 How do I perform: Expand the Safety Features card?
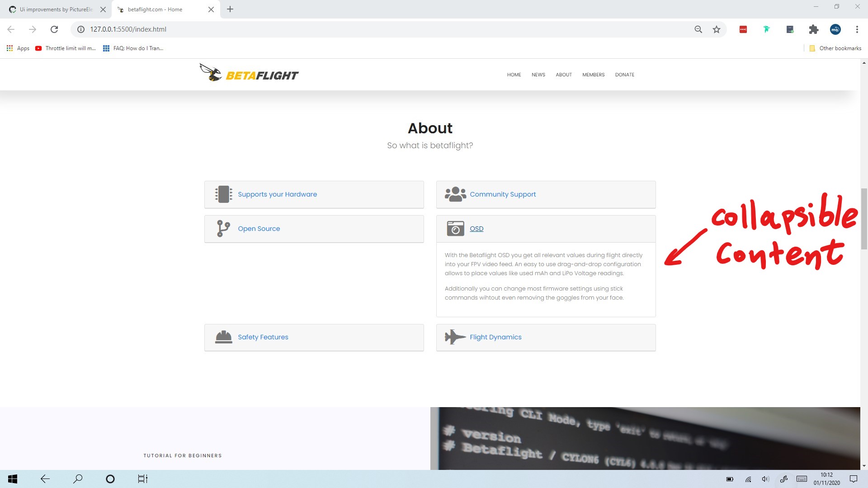[263, 337]
